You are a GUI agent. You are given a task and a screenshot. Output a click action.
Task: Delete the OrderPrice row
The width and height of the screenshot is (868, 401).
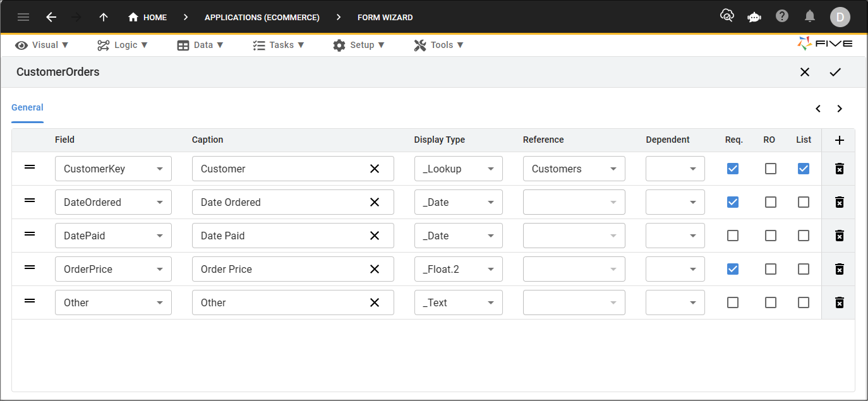tap(839, 269)
